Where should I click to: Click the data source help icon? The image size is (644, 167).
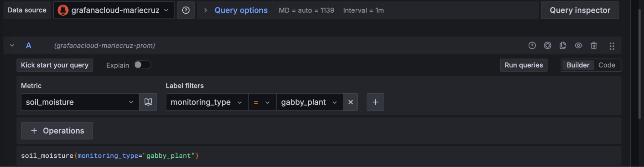[186, 10]
